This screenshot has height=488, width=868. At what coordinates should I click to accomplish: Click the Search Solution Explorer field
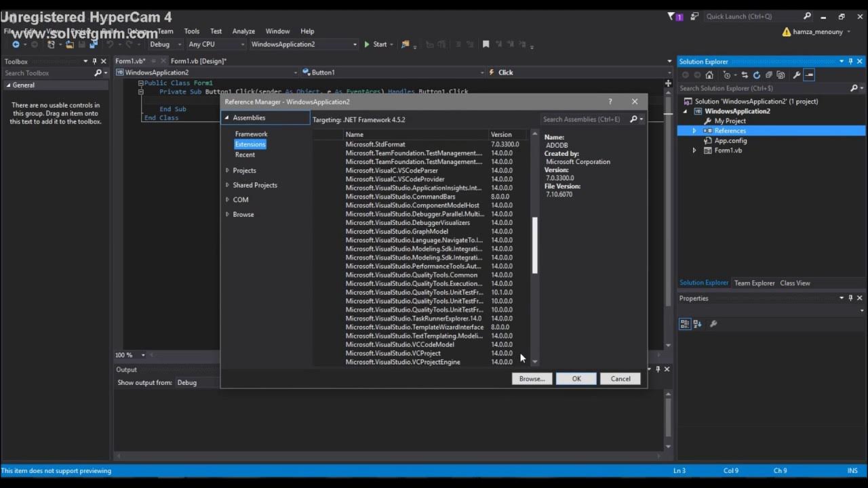click(763, 88)
